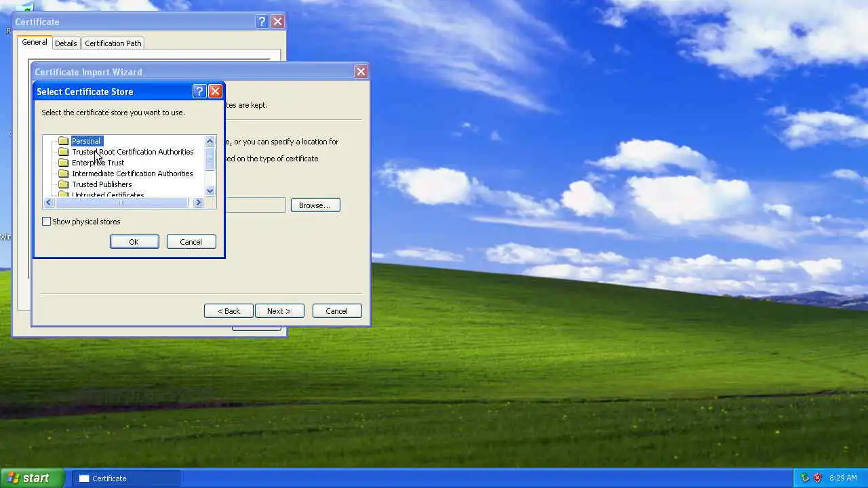Image resolution: width=868 pixels, height=488 pixels.
Task: Select Trusted Root Certification Authorities store
Action: point(133,152)
